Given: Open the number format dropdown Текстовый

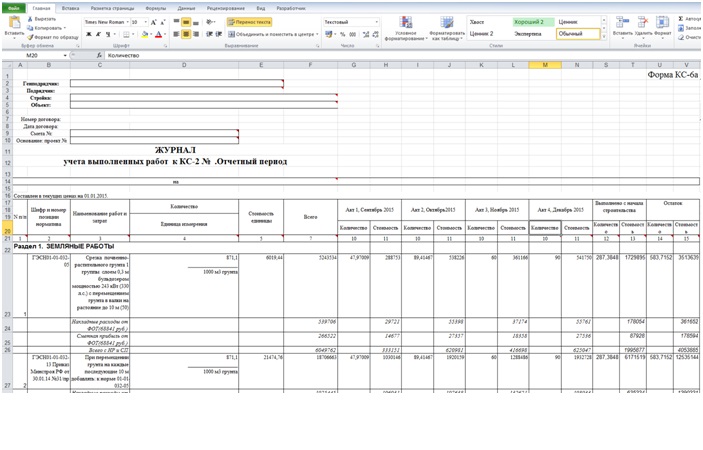Looking at the screenshot, I should [377, 22].
